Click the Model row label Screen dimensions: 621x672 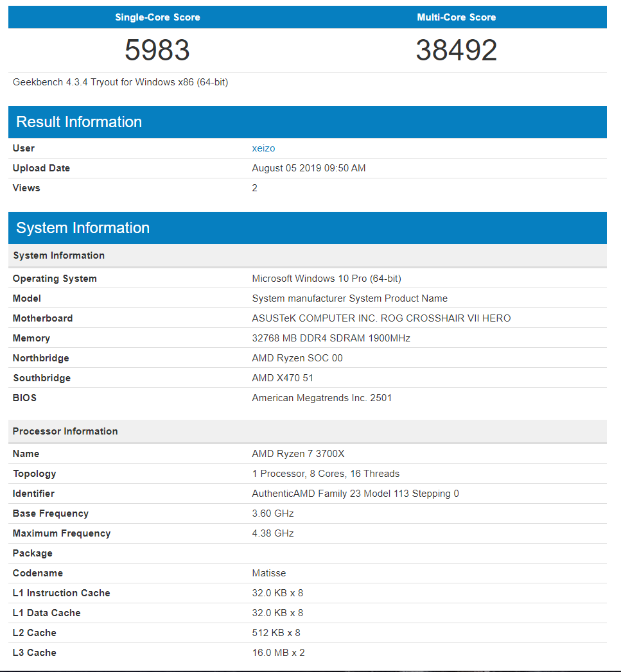click(26, 298)
